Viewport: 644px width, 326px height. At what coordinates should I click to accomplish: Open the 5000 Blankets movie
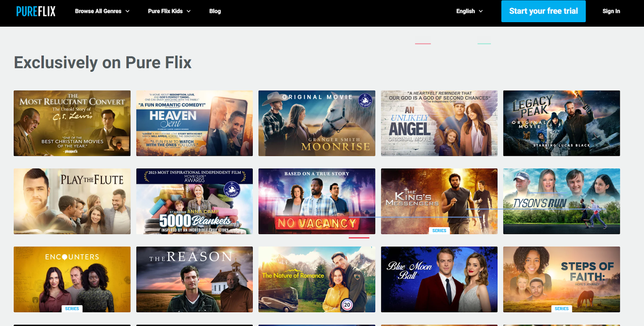click(194, 201)
